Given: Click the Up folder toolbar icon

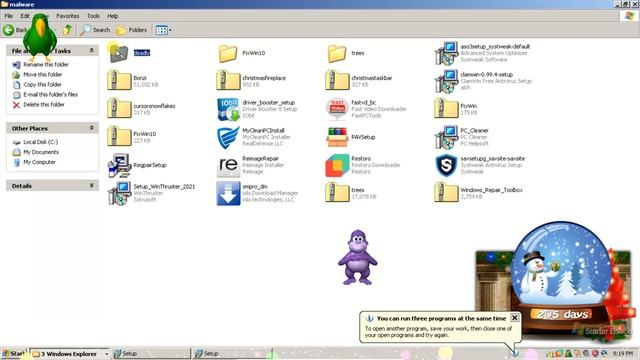Looking at the screenshot, I should [67, 30].
